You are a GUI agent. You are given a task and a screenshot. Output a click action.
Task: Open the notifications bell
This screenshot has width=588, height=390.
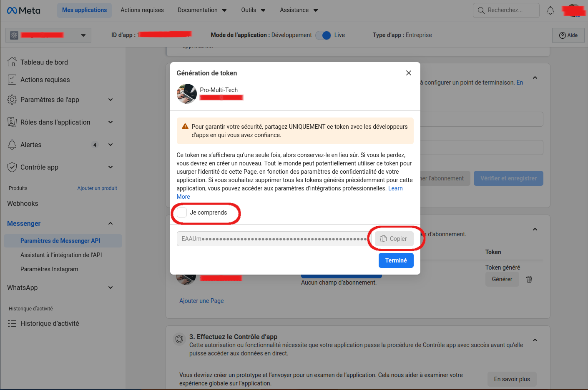coord(550,10)
